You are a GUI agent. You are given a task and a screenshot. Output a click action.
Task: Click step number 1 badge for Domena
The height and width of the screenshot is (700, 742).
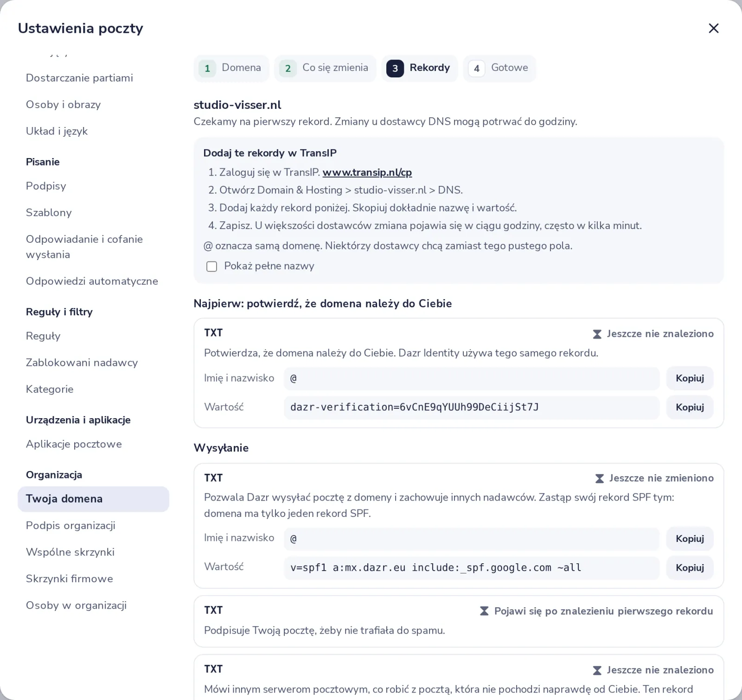207,69
